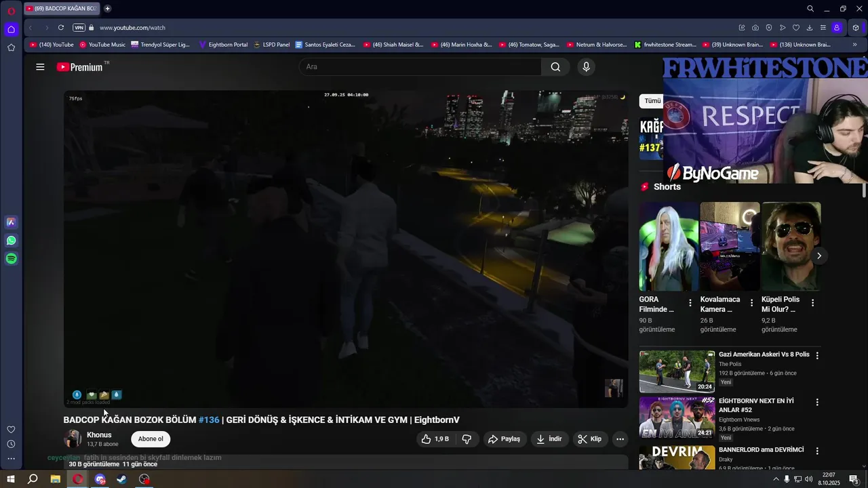Click the Opera GX home sidebar icon
This screenshot has height=488, width=868.
[11, 29]
